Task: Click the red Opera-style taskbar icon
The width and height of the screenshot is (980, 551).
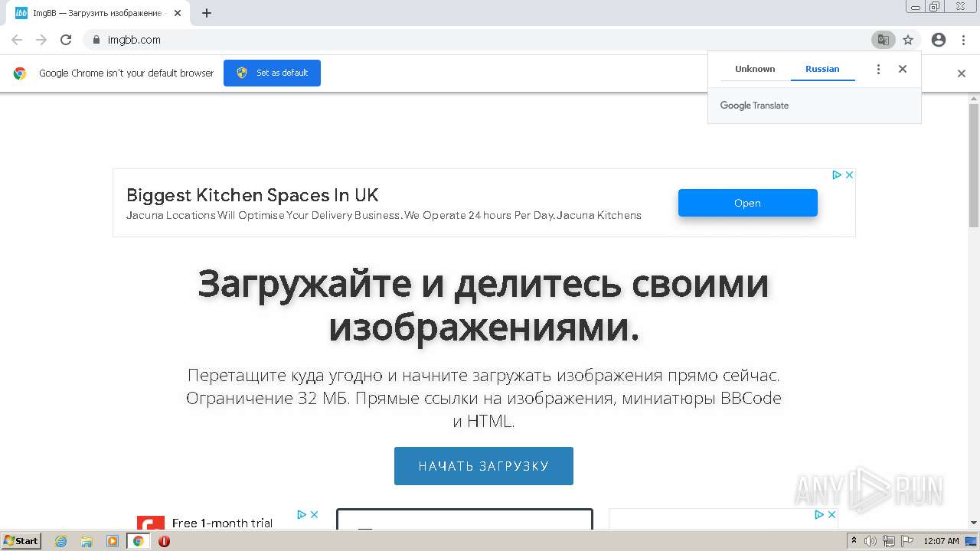Action: [x=164, y=541]
